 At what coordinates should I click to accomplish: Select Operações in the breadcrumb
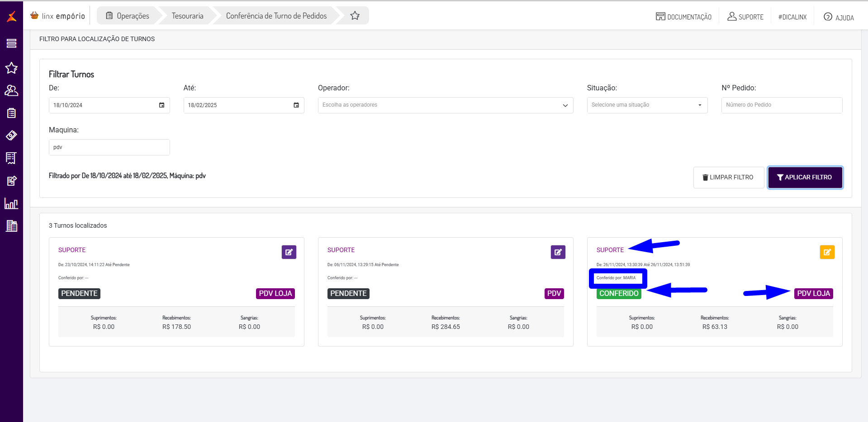click(x=128, y=16)
